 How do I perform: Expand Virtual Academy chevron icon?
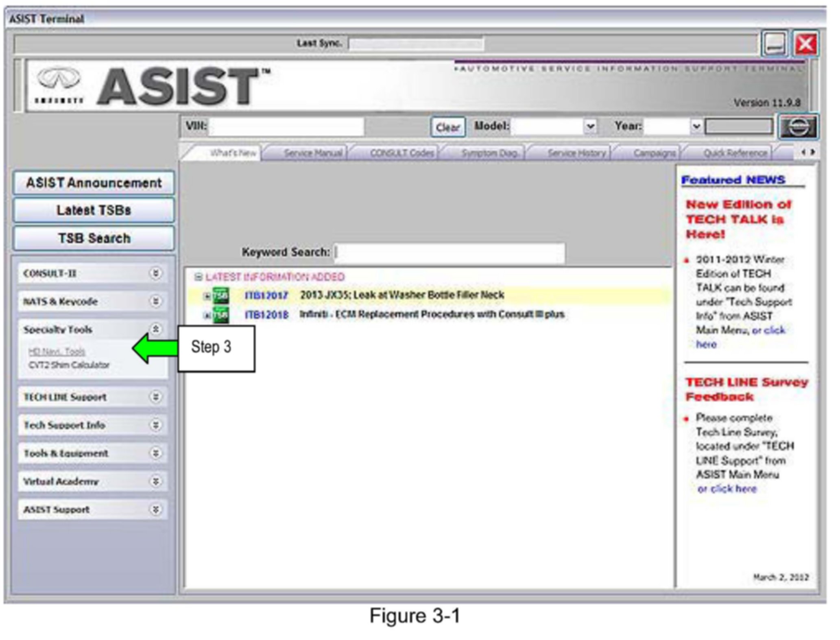click(x=155, y=481)
